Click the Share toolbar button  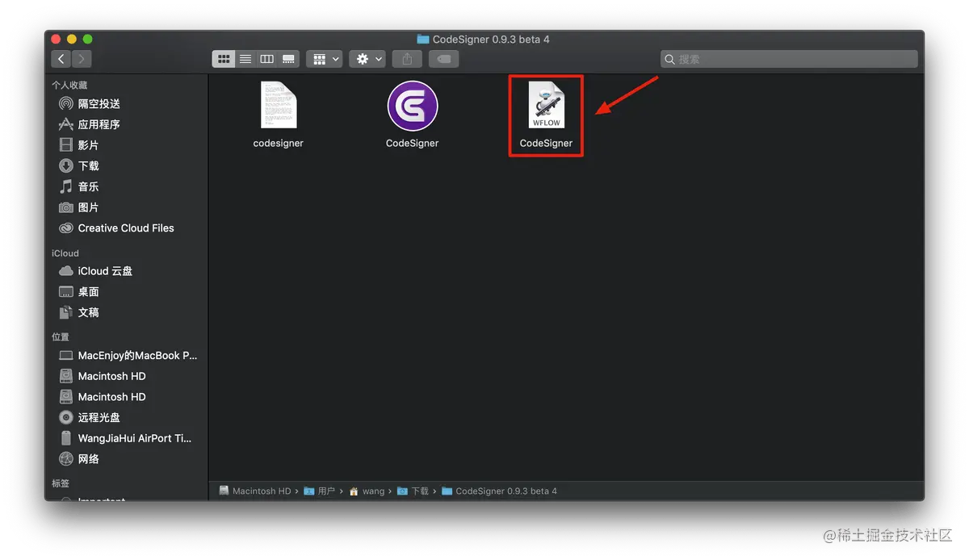pos(407,59)
